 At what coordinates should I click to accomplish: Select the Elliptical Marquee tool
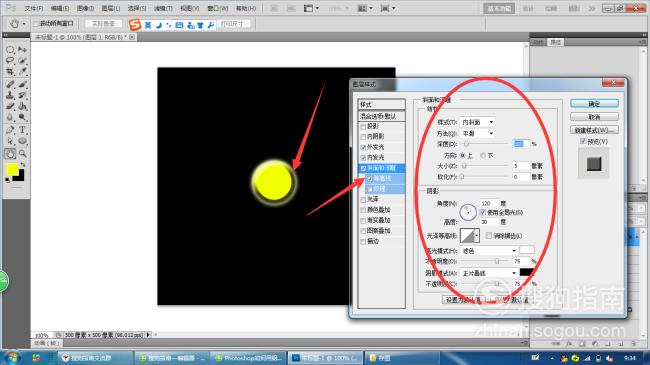(10, 49)
